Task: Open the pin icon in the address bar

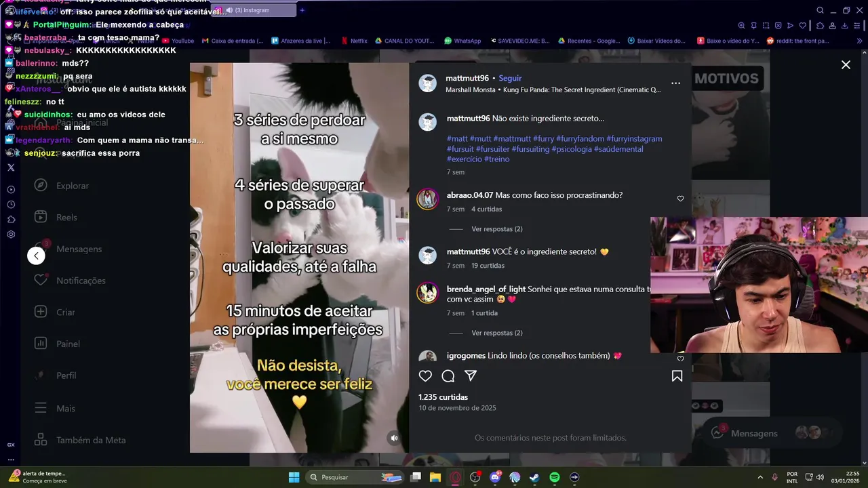Action: [x=754, y=26]
